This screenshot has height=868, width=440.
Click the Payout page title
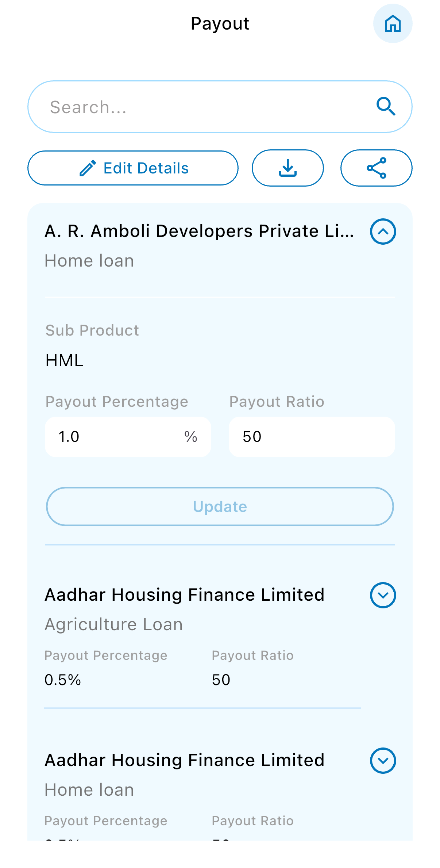click(220, 24)
